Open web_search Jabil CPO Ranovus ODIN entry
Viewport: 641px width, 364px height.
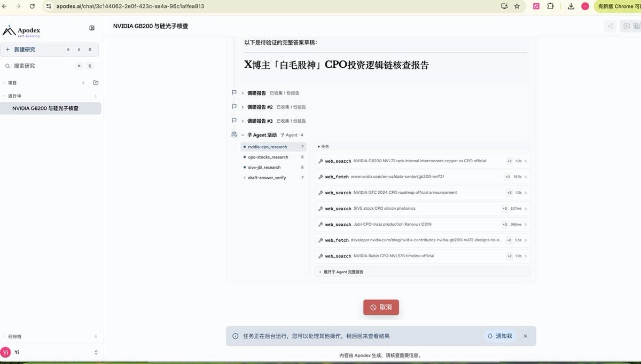(x=423, y=224)
